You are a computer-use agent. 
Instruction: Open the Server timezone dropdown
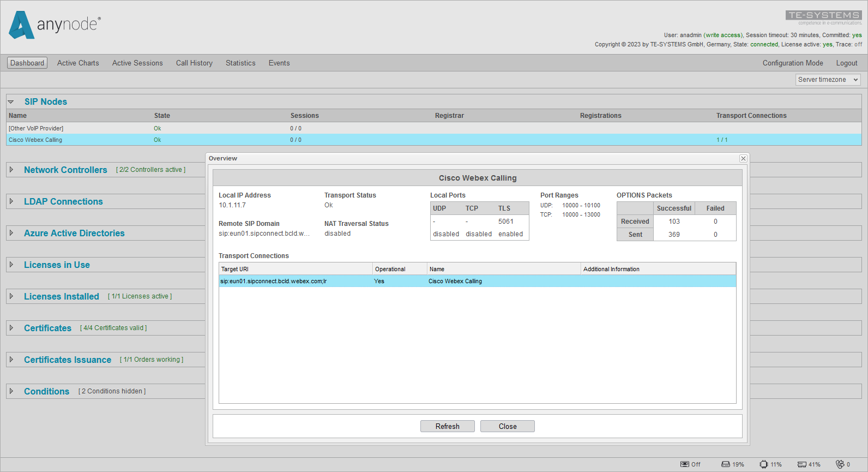pos(828,80)
